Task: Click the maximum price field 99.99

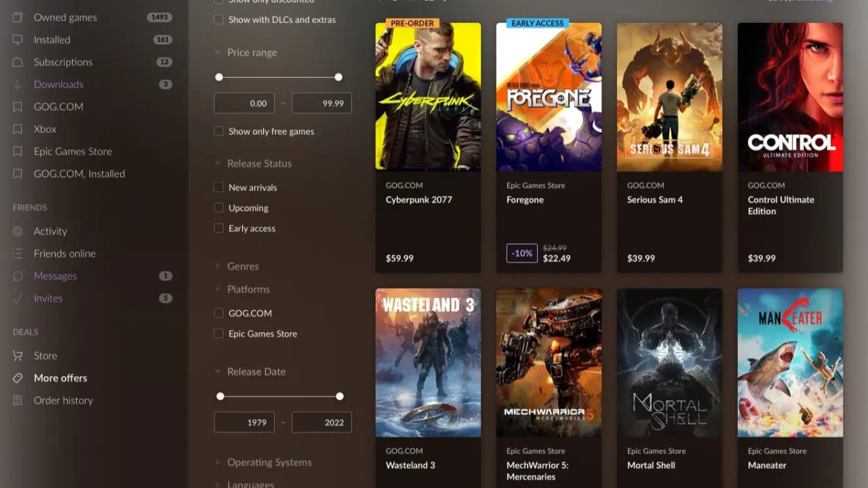Action: [x=321, y=103]
